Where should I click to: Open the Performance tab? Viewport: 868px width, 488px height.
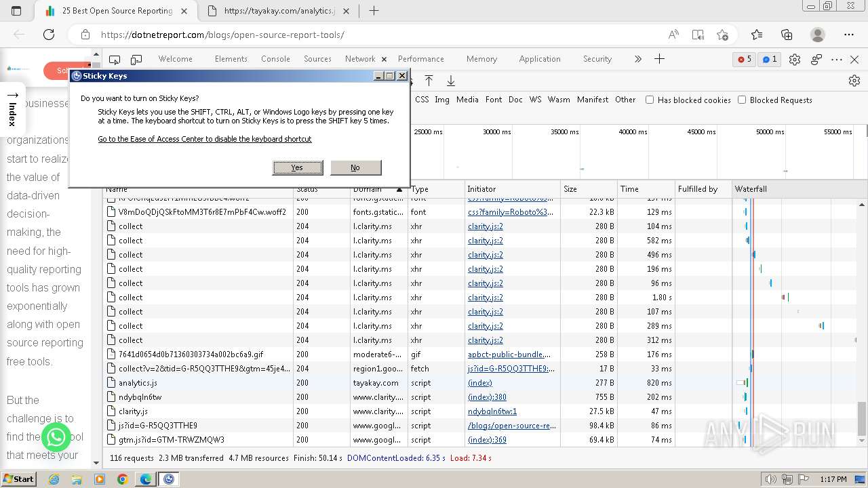pos(421,59)
